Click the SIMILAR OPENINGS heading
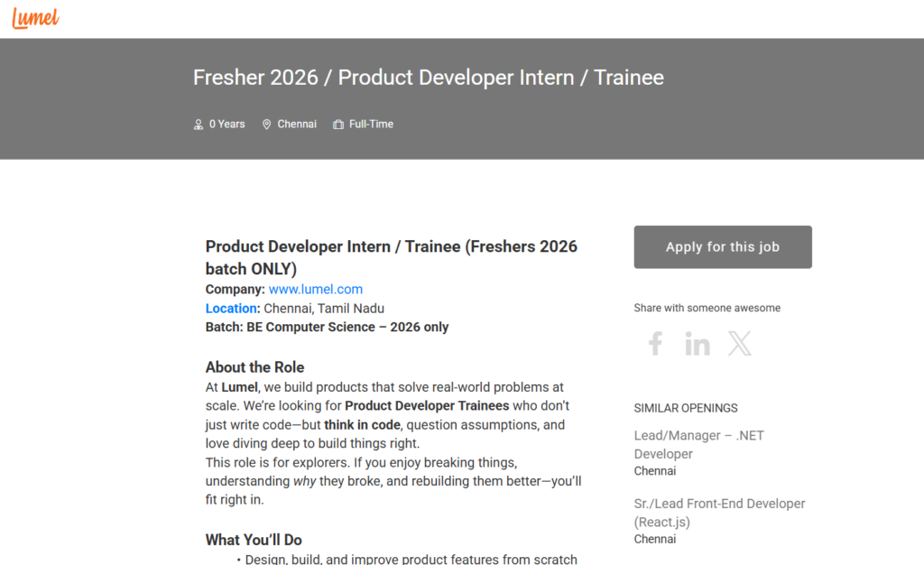924x565 pixels. pyautogui.click(x=685, y=408)
